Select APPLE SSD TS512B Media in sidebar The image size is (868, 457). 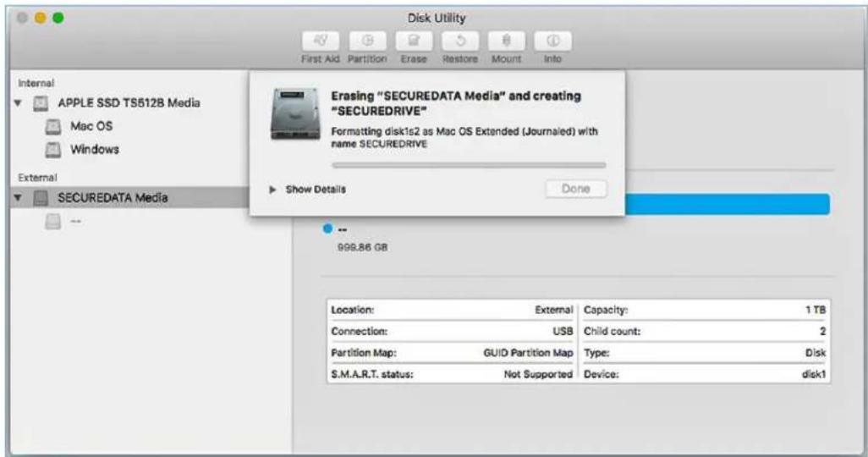(x=129, y=103)
